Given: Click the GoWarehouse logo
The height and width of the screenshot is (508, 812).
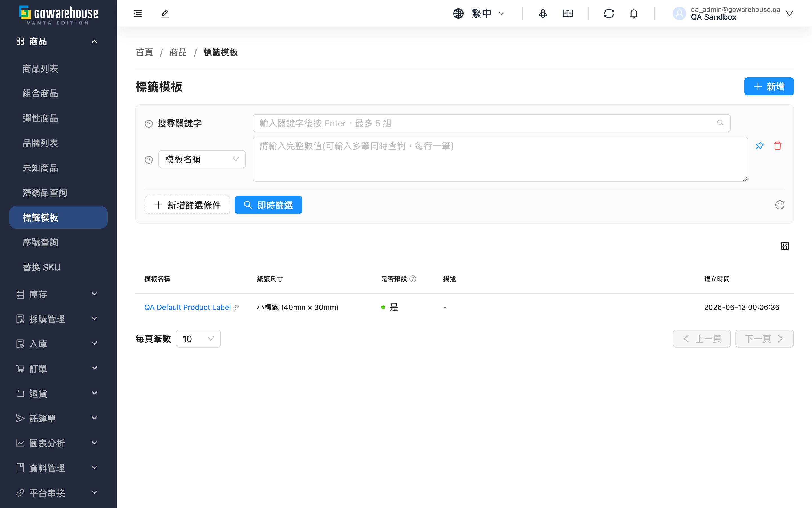Looking at the screenshot, I should (59, 15).
